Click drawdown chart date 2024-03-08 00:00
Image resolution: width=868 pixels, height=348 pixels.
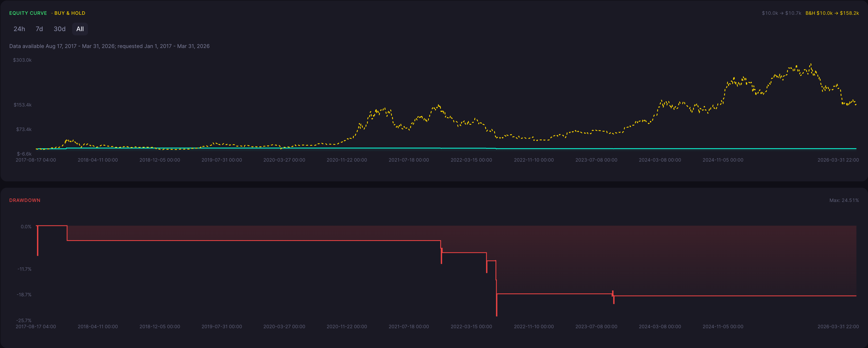[x=660, y=326]
